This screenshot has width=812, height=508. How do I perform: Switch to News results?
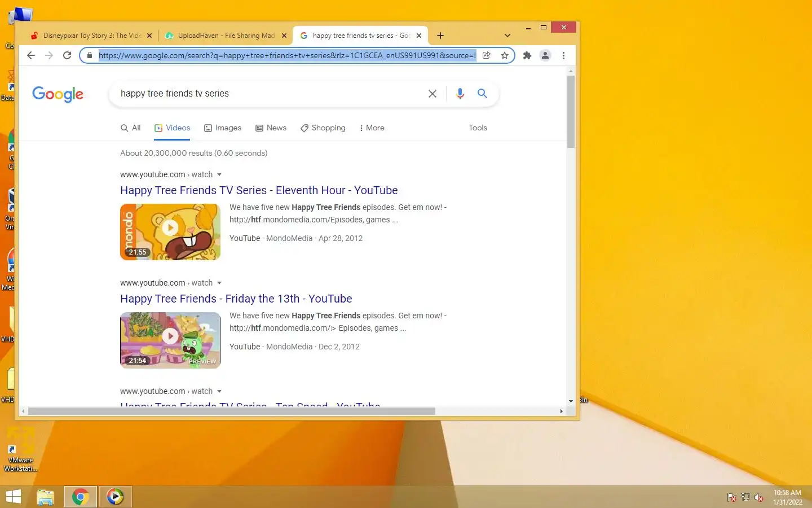coord(271,128)
